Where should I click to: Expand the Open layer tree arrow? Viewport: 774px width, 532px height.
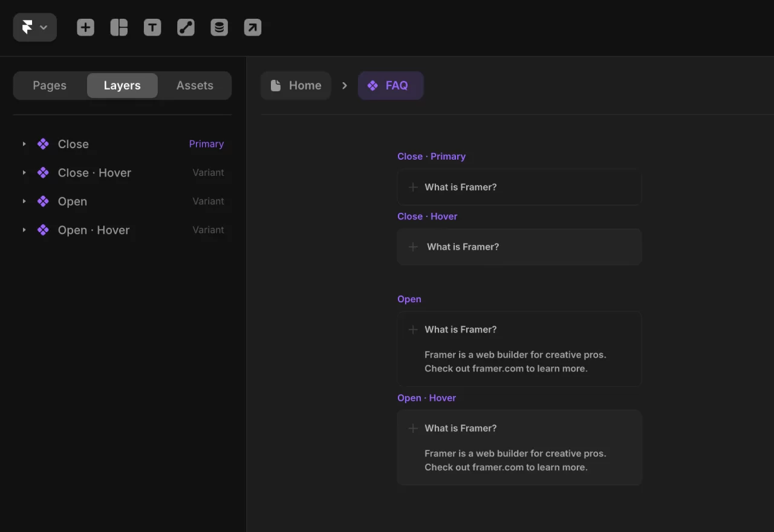tap(24, 201)
